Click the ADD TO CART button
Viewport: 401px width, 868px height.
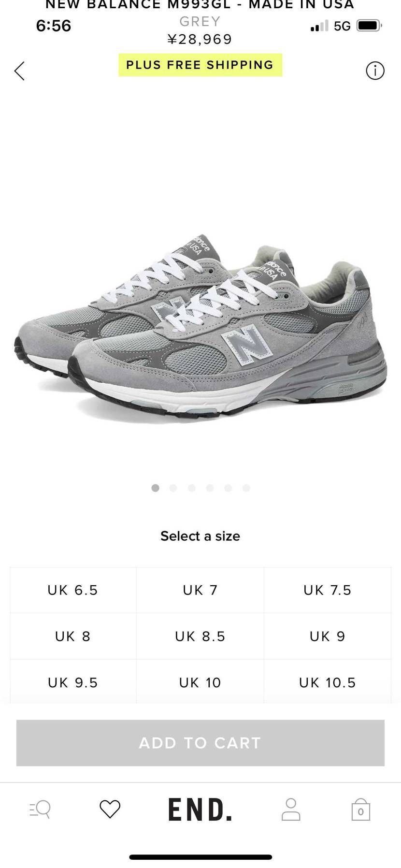coord(200,743)
